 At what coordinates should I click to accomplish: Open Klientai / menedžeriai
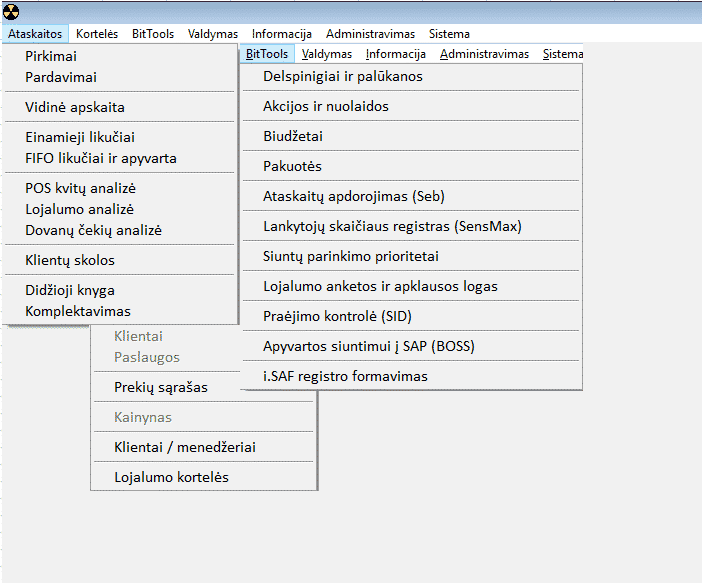pyautogui.click(x=185, y=447)
